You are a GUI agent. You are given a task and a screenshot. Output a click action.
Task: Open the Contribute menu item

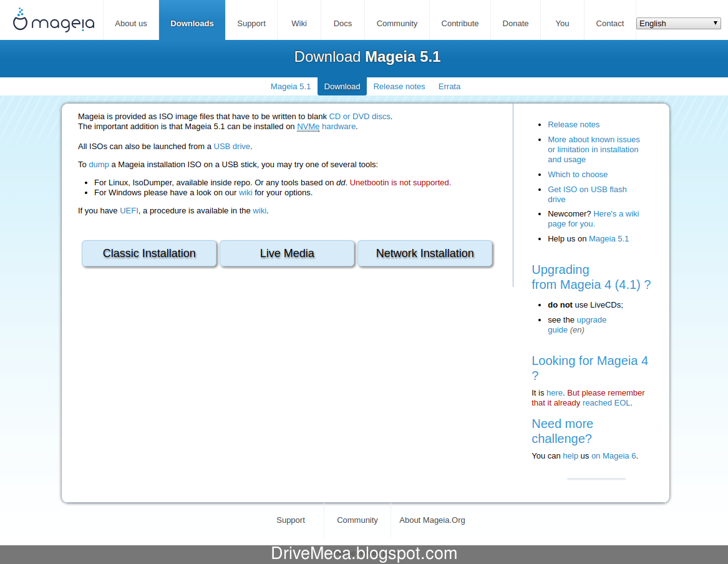460,23
